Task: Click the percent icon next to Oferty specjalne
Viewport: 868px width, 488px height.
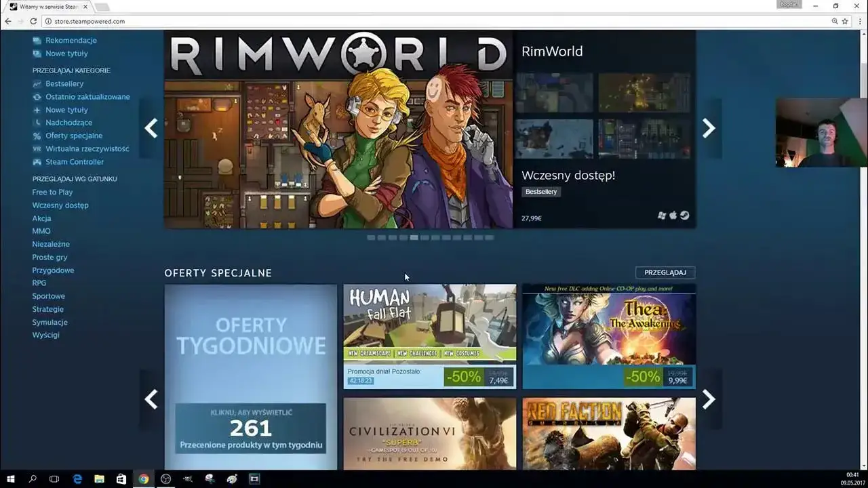Action: pyautogui.click(x=37, y=136)
